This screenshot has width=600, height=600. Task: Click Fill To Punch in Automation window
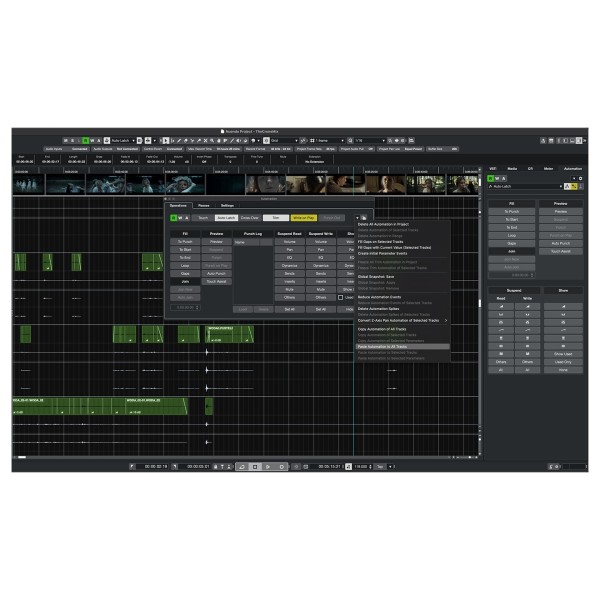pyautogui.click(x=185, y=242)
